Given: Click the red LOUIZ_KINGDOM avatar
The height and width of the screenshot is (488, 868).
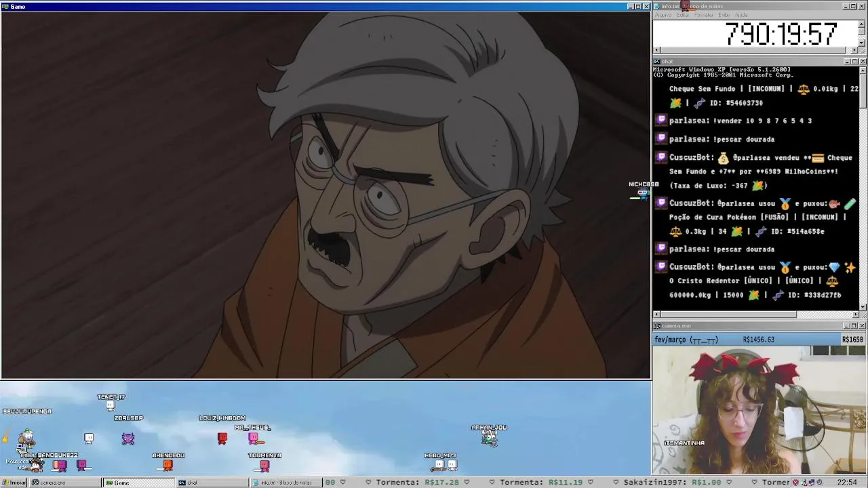Looking at the screenshot, I should pyautogui.click(x=222, y=439).
